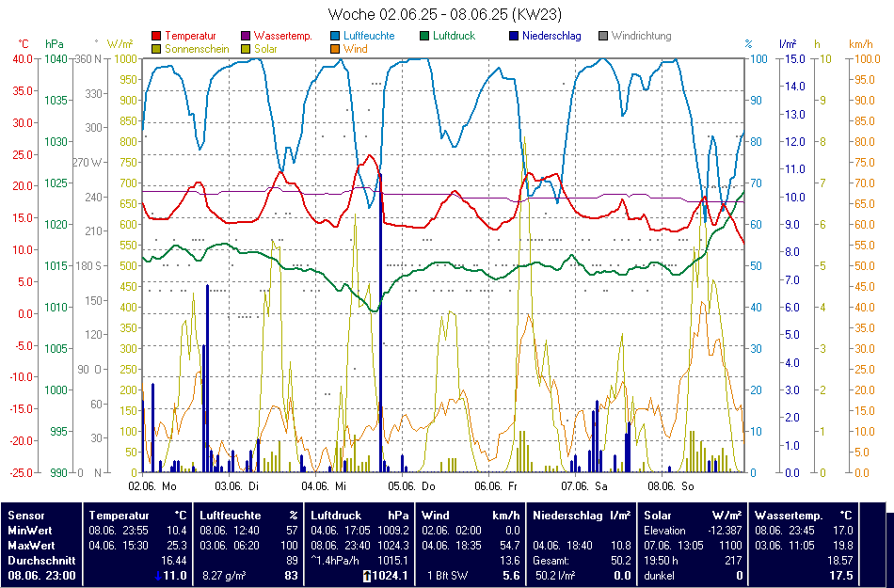Click the Solar legend swatch

[246, 49]
